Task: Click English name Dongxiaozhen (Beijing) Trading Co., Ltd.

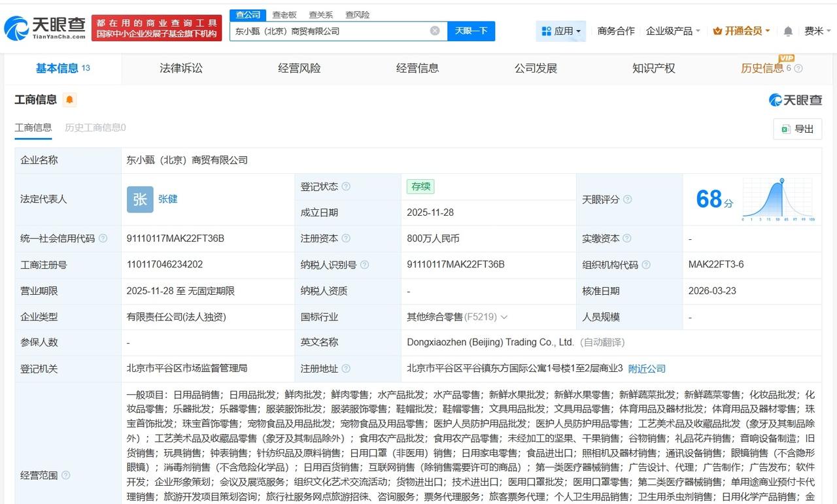Action: (x=490, y=343)
